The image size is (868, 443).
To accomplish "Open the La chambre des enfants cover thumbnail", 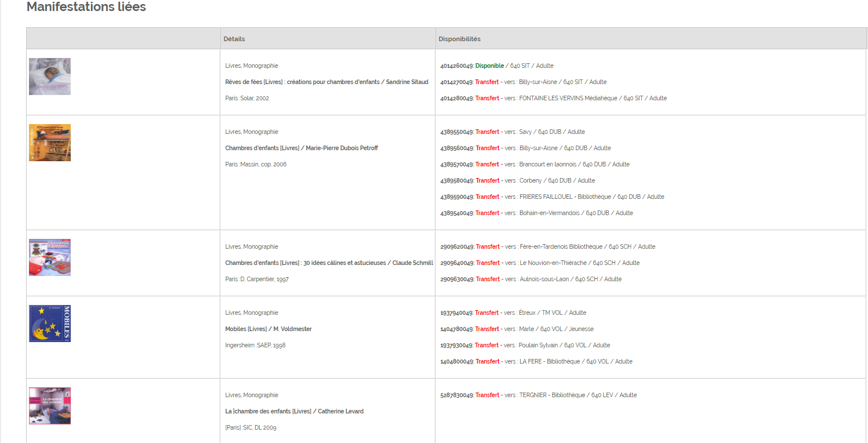I will pos(50,406).
